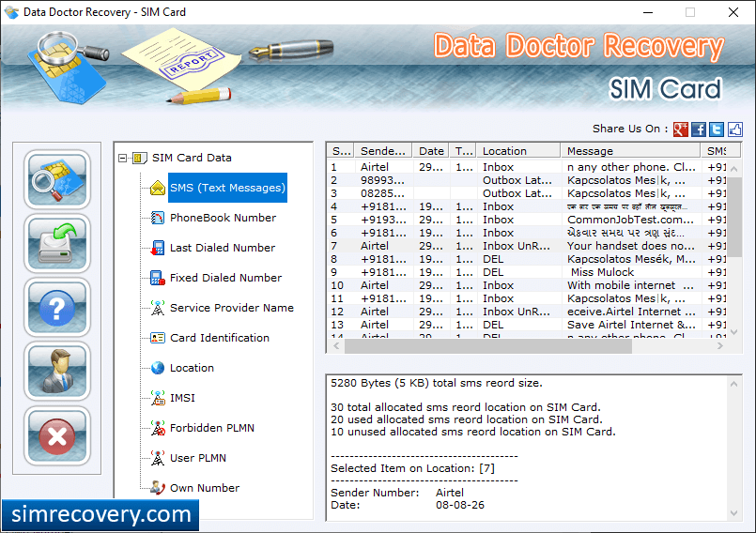Select Last Dialed Number tree item
The width and height of the screenshot is (756, 533).
[223, 248]
